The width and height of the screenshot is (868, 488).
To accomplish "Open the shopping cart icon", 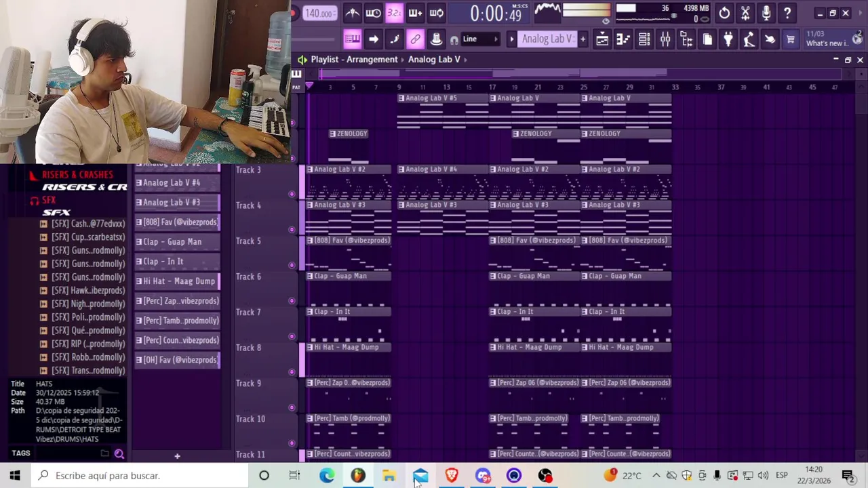I will (791, 40).
